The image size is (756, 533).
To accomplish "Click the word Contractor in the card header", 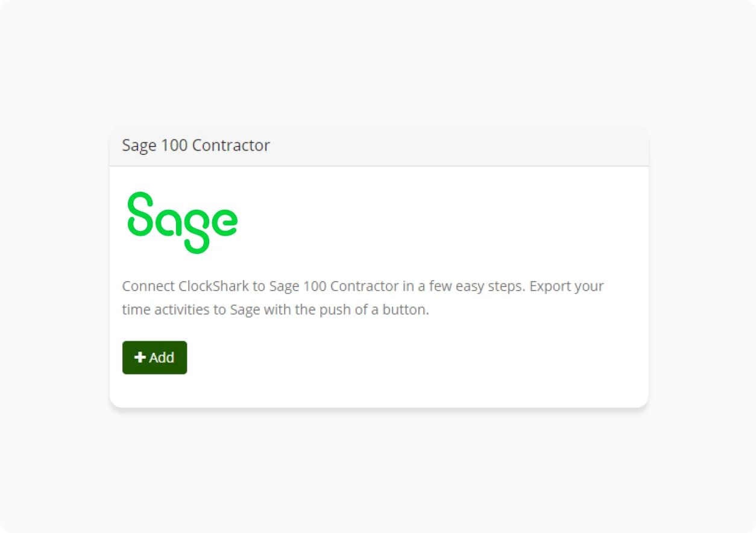I will coord(232,145).
